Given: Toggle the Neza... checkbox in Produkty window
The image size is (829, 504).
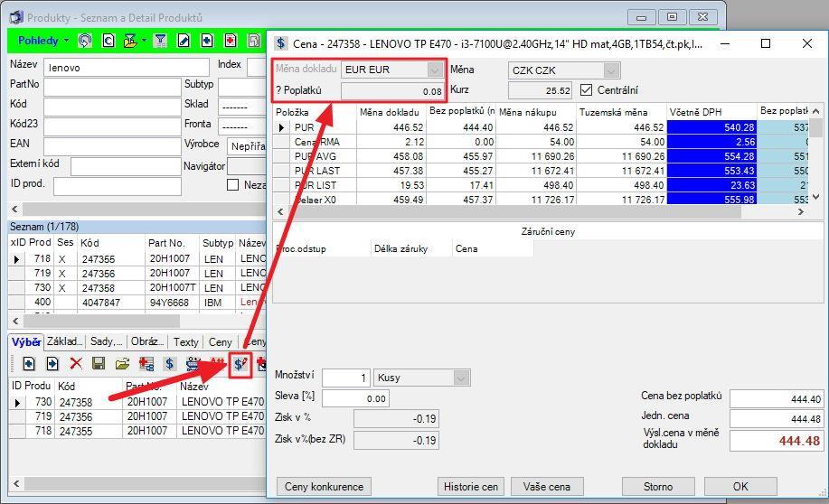Looking at the screenshot, I should tap(232, 185).
